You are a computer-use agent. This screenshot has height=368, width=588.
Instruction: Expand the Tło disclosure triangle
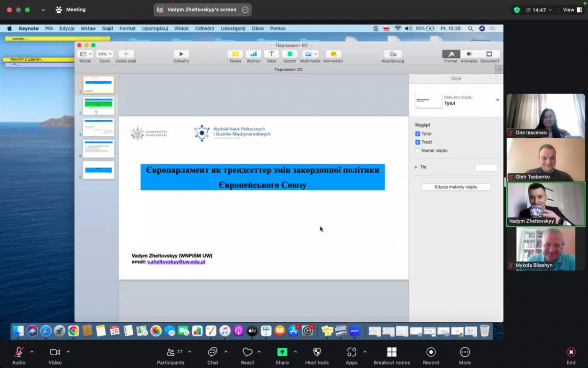(416, 167)
